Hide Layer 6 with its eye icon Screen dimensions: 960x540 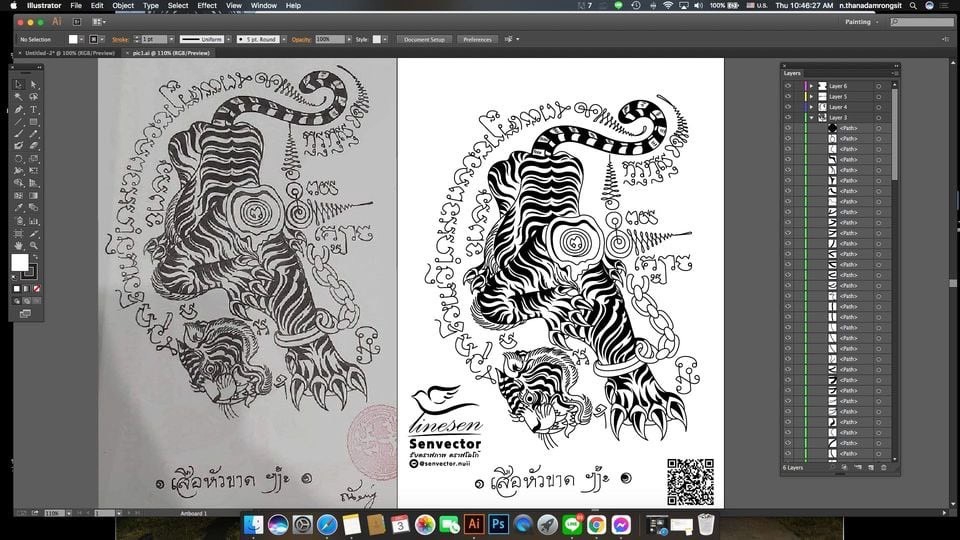pyautogui.click(x=788, y=86)
